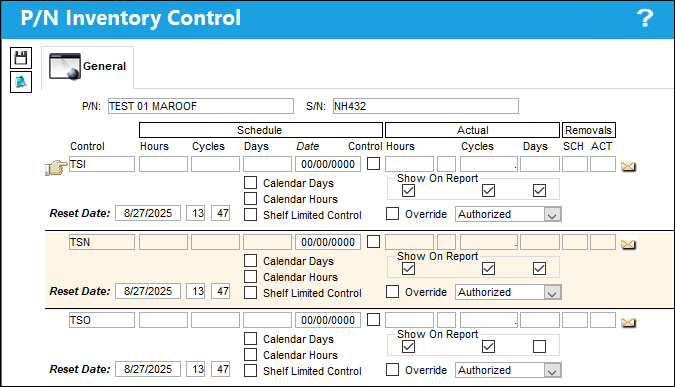This screenshot has height=387, width=675.
Task: Click the General tab window icon
Action: point(65,66)
